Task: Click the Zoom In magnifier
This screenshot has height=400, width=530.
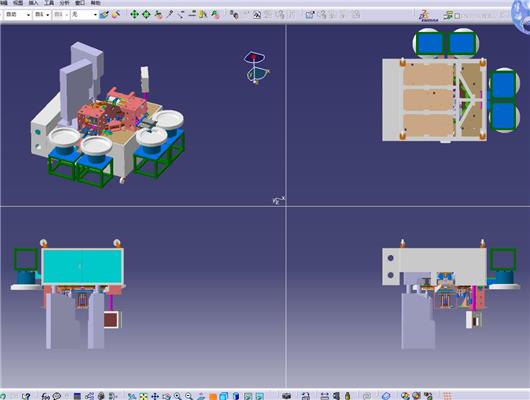Action: tap(177, 396)
